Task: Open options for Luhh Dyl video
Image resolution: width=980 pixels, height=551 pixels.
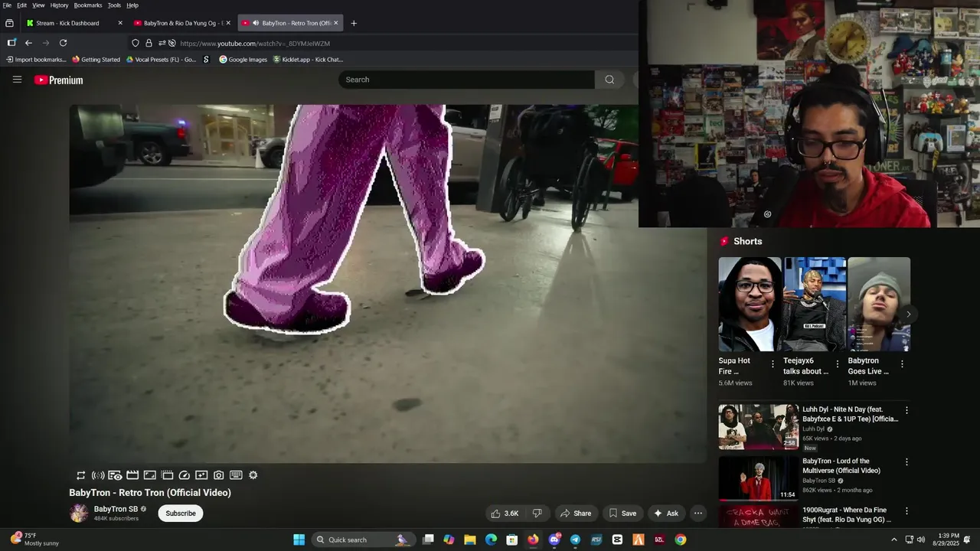Action: 906,410
